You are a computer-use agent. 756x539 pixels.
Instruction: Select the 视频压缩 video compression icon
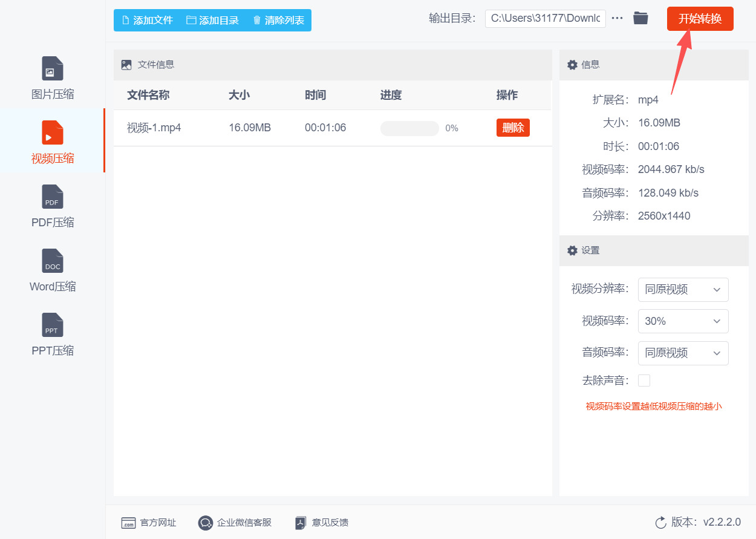point(53,132)
